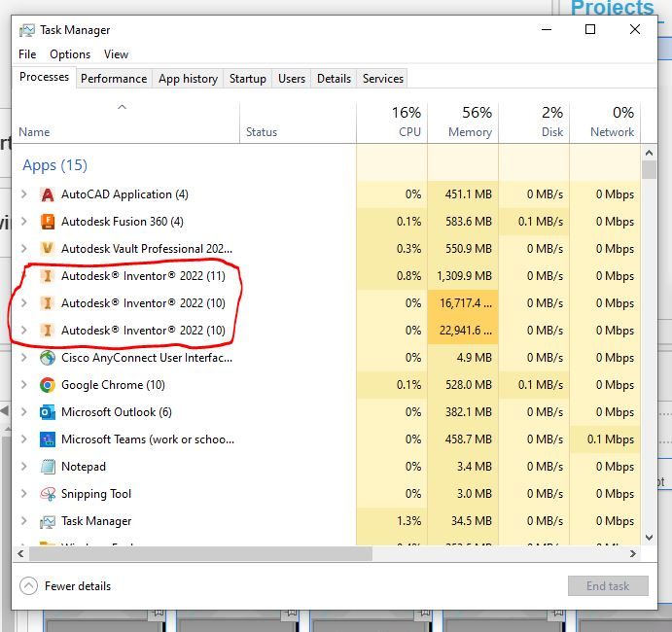Expand the Inventor row using 16,717.4 MB
The image size is (672, 632).
pyautogui.click(x=24, y=303)
